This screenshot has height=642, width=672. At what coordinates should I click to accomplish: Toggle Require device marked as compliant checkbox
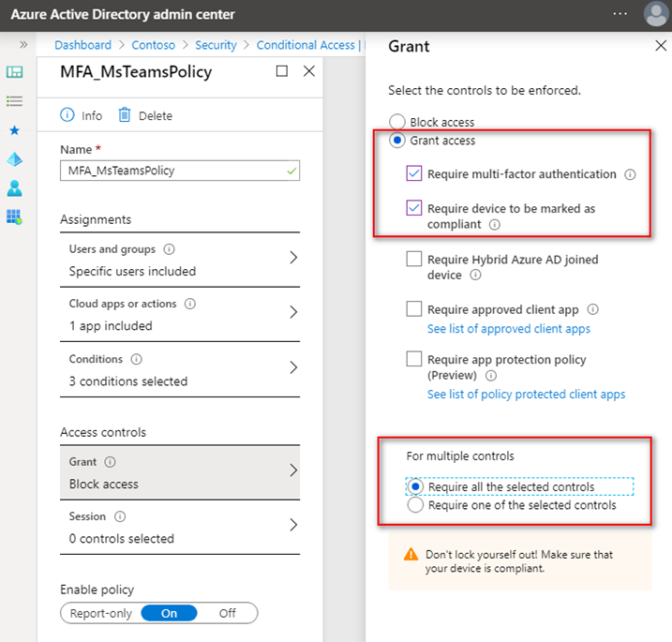(414, 208)
